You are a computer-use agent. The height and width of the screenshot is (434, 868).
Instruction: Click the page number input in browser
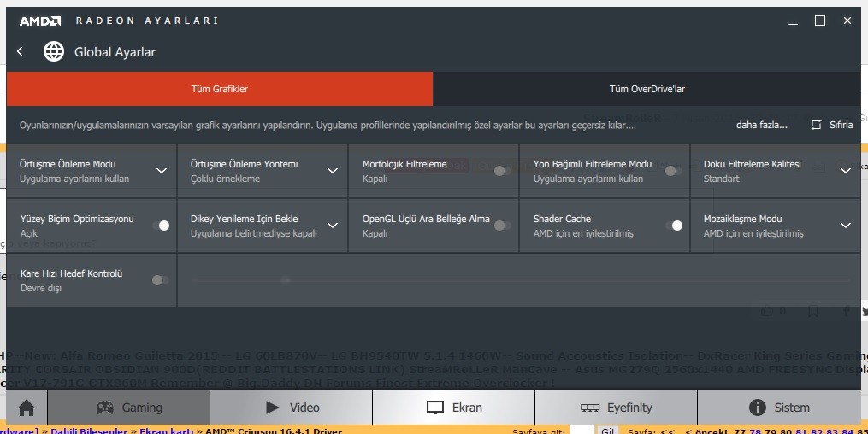tap(582, 430)
